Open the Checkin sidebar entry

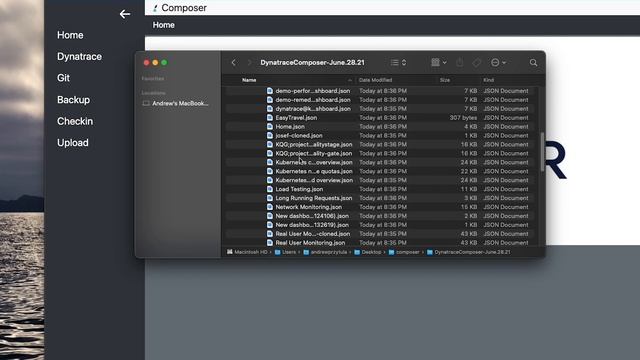tap(75, 121)
